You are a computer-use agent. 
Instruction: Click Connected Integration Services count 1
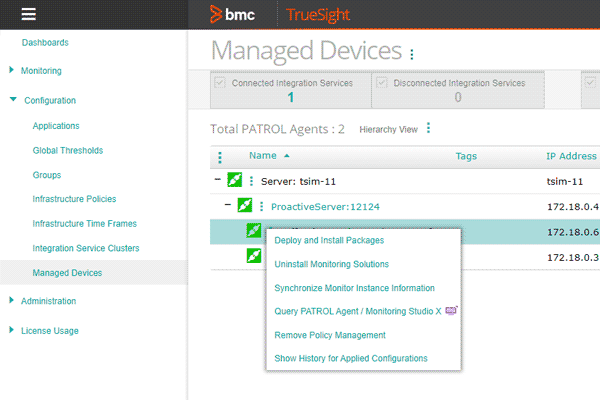click(x=291, y=97)
